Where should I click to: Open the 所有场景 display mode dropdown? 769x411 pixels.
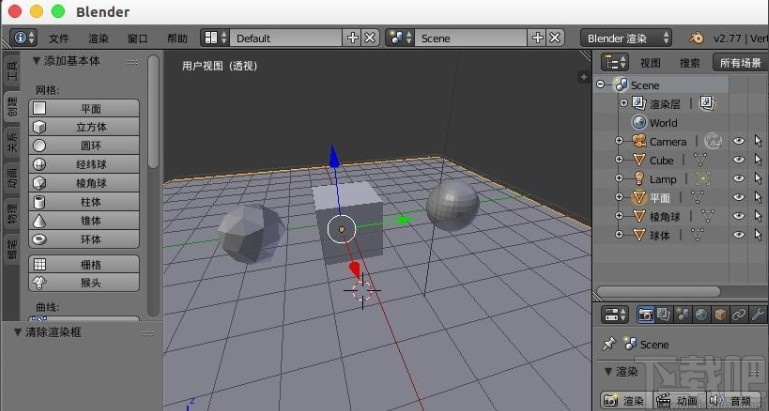click(x=741, y=62)
